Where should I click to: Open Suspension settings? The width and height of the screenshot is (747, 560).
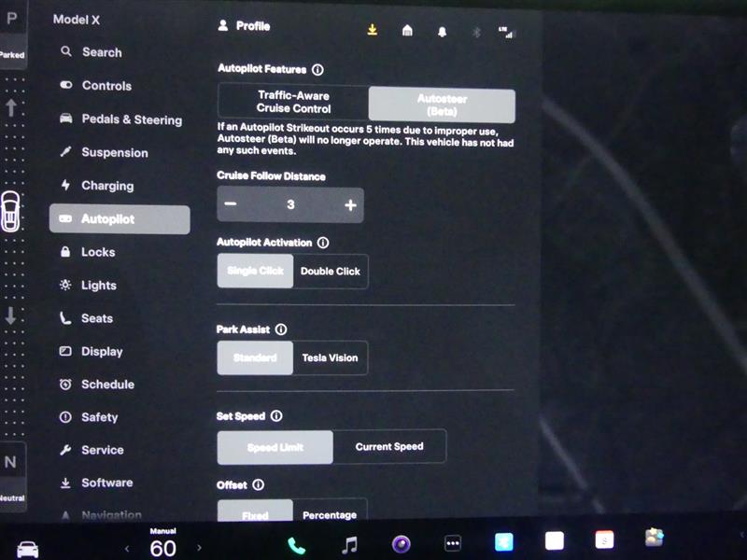[x=105, y=152]
